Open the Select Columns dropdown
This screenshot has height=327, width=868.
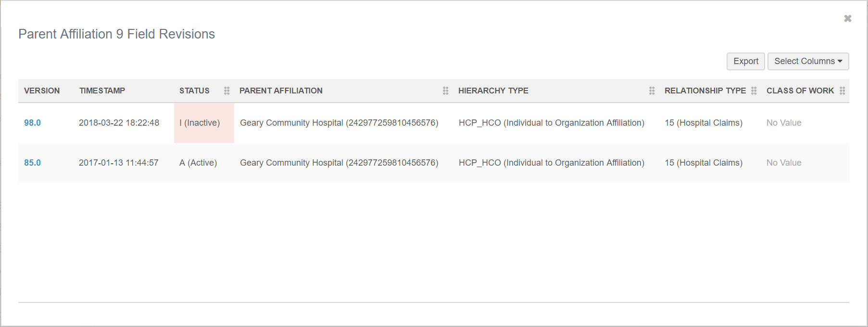pos(808,61)
